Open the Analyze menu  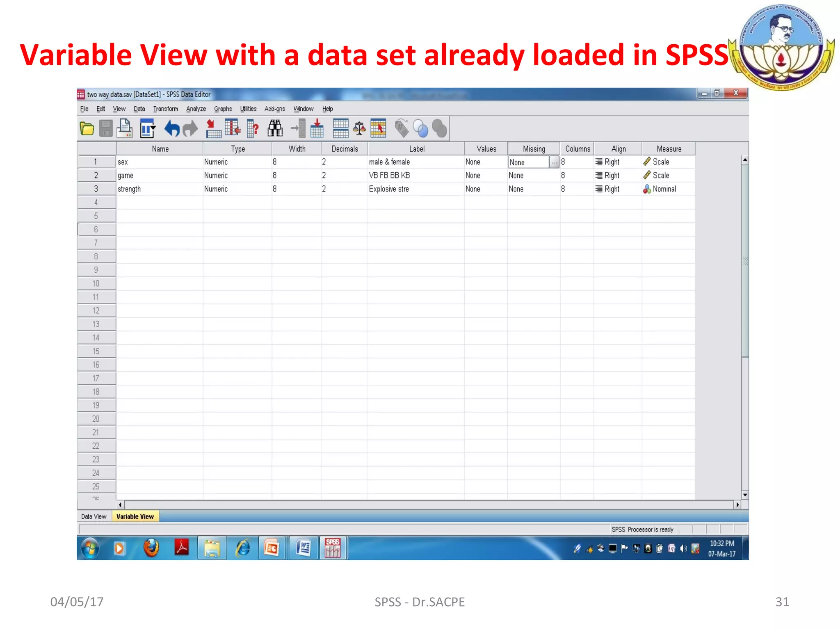196,109
